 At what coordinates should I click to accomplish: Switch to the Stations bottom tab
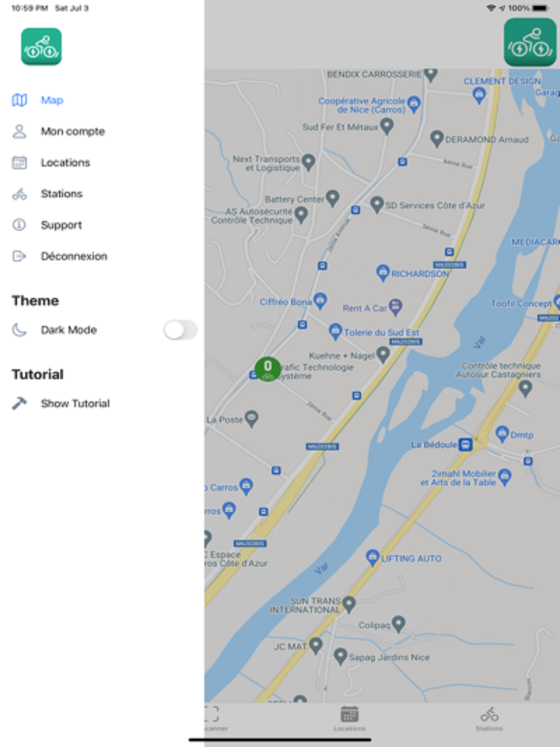coord(489,718)
